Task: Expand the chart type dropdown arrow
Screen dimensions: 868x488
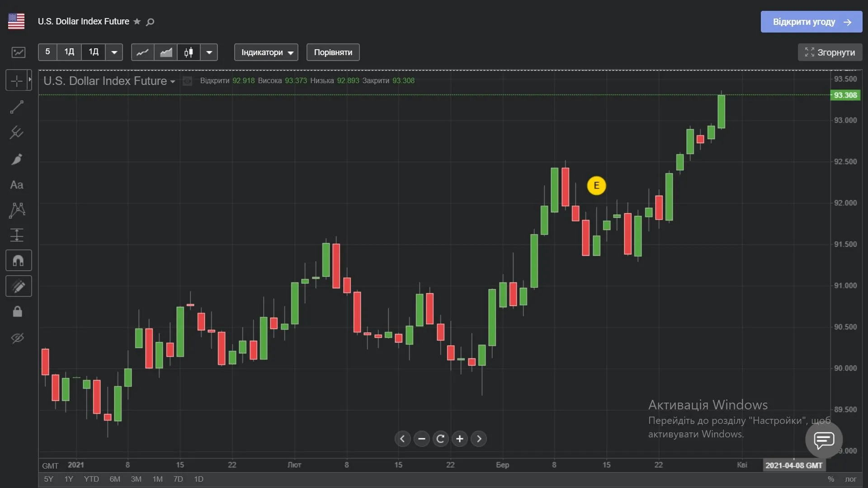Action: coord(209,52)
